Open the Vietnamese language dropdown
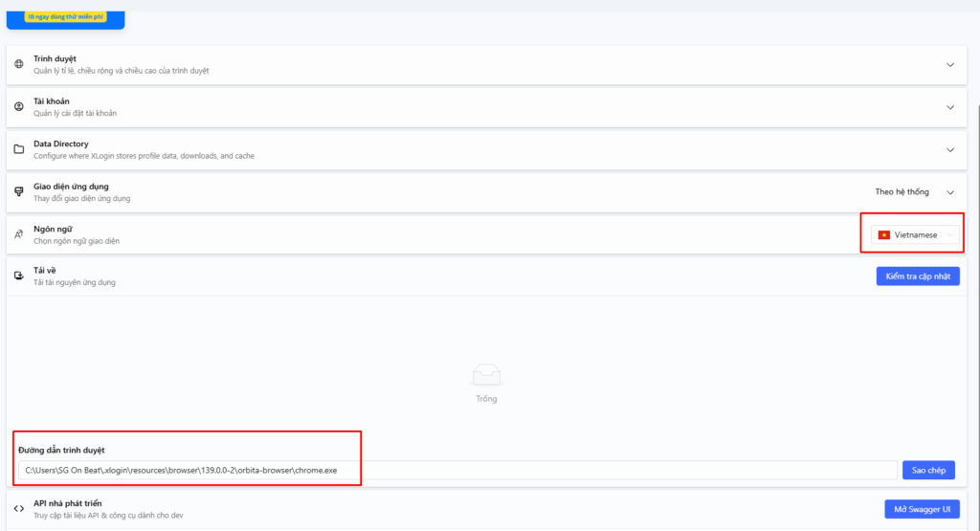Viewport: 980px width, 531px height. tap(915, 234)
